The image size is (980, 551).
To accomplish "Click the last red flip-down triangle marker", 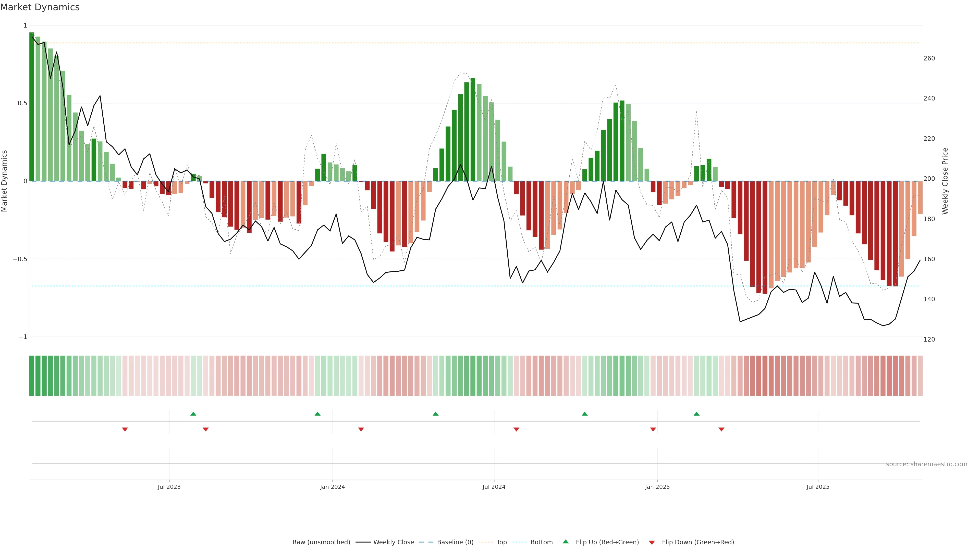I will tap(721, 429).
